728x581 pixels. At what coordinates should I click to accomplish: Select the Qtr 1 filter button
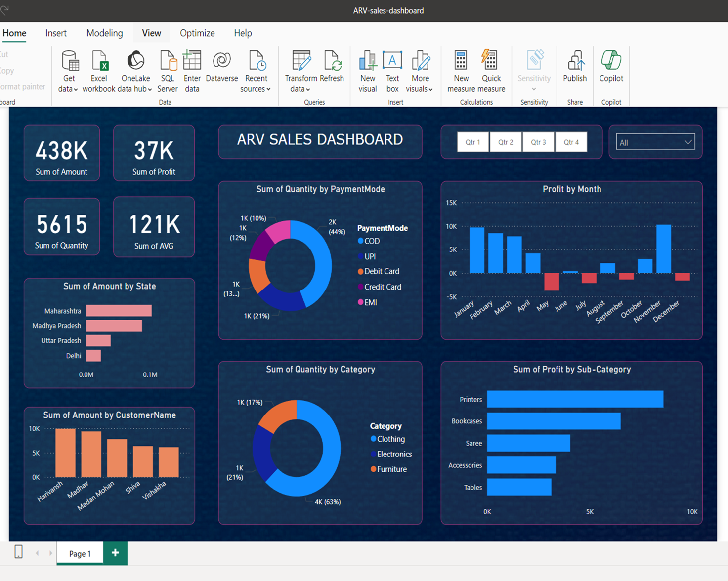coord(472,142)
